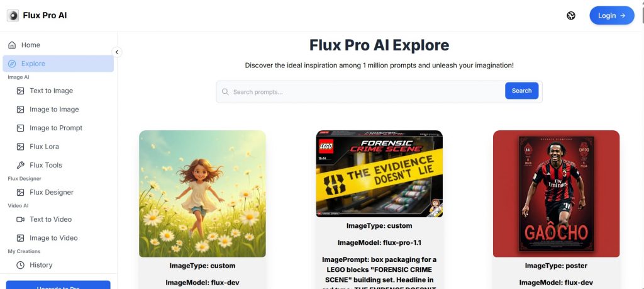644x289 pixels.
Task: Open Text to Video camera icon
Action: 21,219
